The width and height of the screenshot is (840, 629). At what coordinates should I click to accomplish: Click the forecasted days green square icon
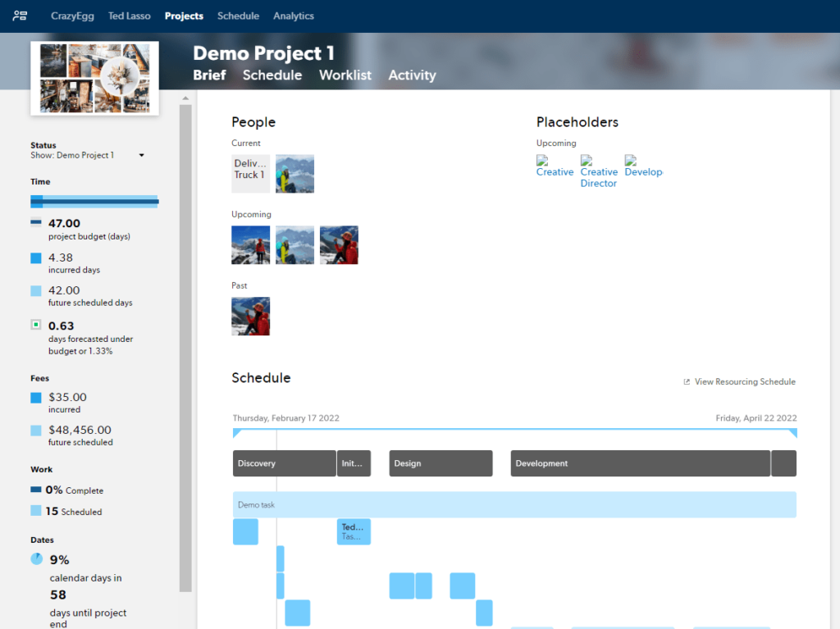pyautogui.click(x=35, y=325)
